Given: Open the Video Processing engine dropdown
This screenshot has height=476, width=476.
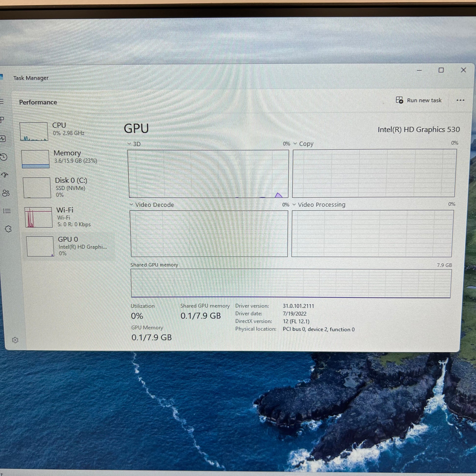Looking at the screenshot, I should (319, 204).
